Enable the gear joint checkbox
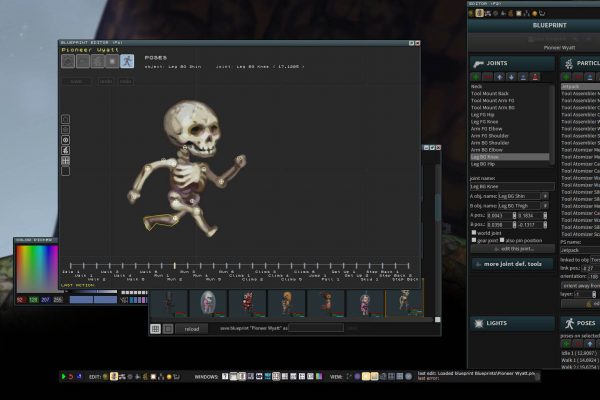Screen dimensions: 600x400 (474, 240)
